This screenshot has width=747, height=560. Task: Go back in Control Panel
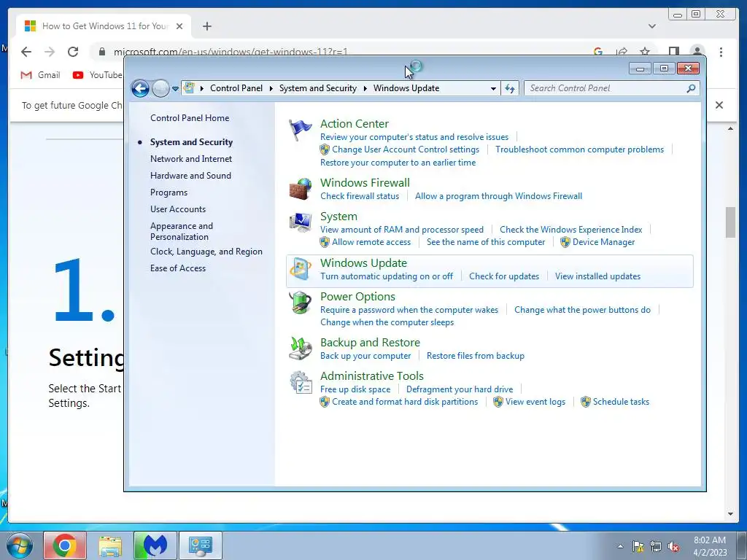point(140,88)
